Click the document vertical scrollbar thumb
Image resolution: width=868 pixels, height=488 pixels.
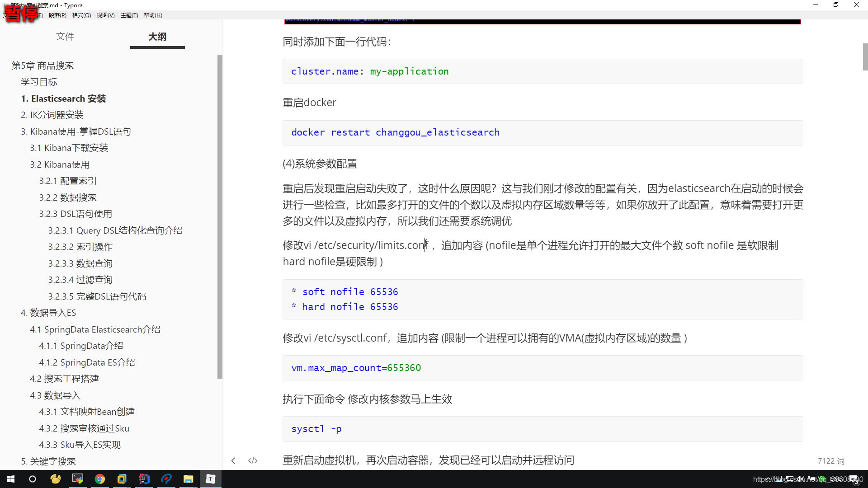865,57
